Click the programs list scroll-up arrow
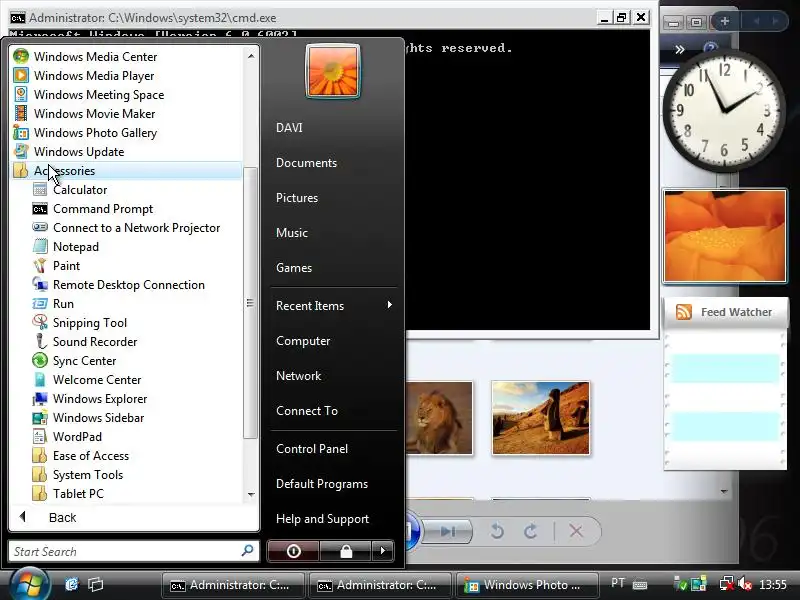Image resolution: width=800 pixels, height=600 pixels. (x=251, y=56)
